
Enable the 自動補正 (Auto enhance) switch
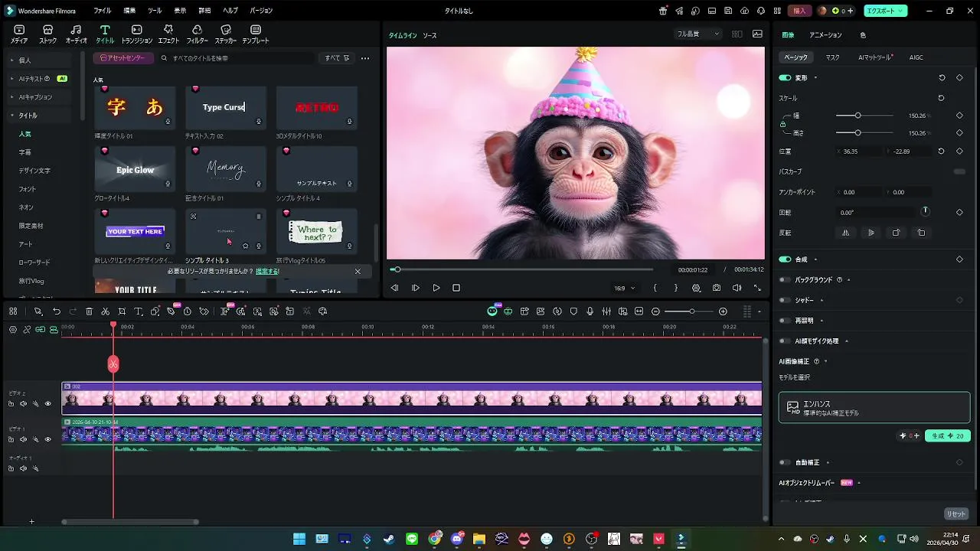[785, 462]
